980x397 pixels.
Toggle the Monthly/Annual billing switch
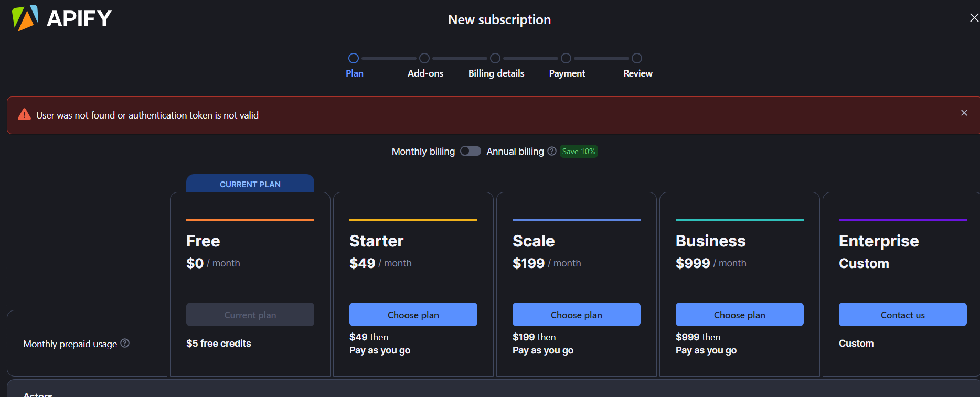click(x=470, y=151)
